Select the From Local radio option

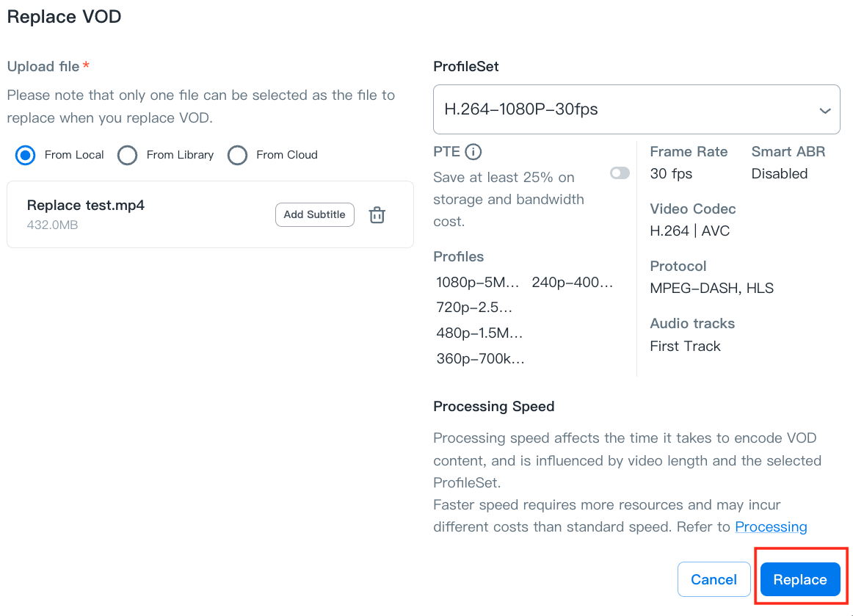tap(26, 155)
